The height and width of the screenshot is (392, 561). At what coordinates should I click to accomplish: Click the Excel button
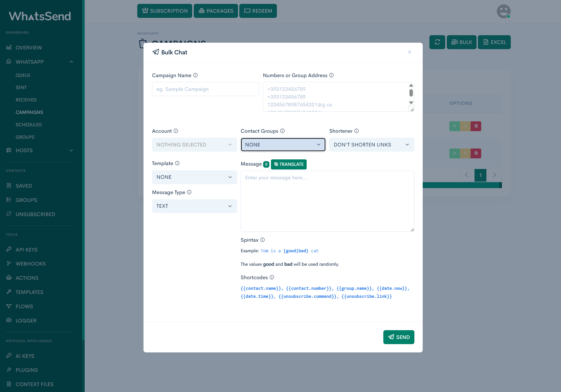(x=494, y=42)
